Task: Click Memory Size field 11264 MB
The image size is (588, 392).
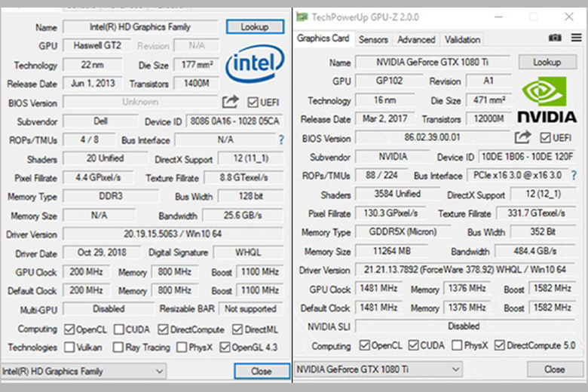Action: [x=392, y=250]
